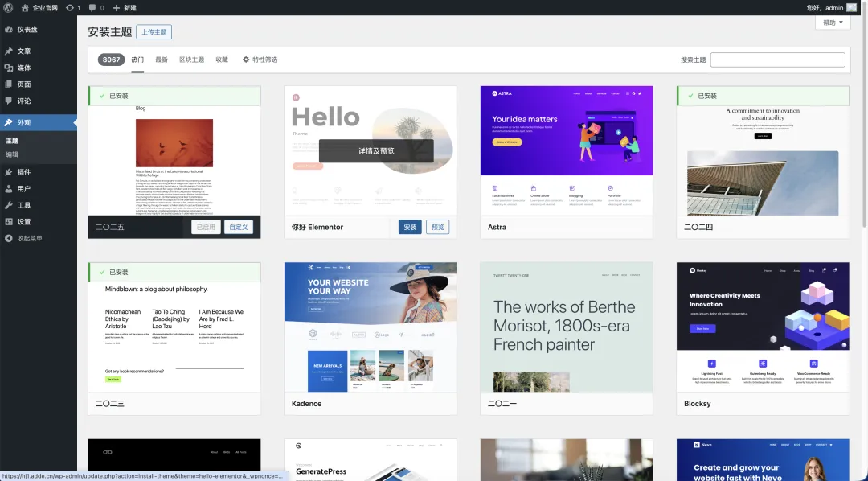Switch to the 热门 popular tab
The height and width of the screenshot is (481, 868).
coord(137,60)
